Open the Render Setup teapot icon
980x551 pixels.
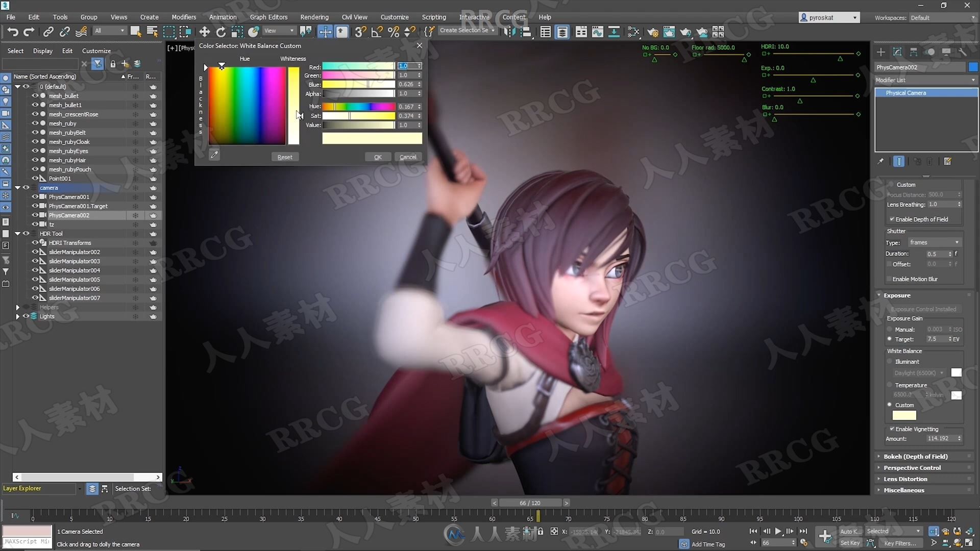point(652,32)
